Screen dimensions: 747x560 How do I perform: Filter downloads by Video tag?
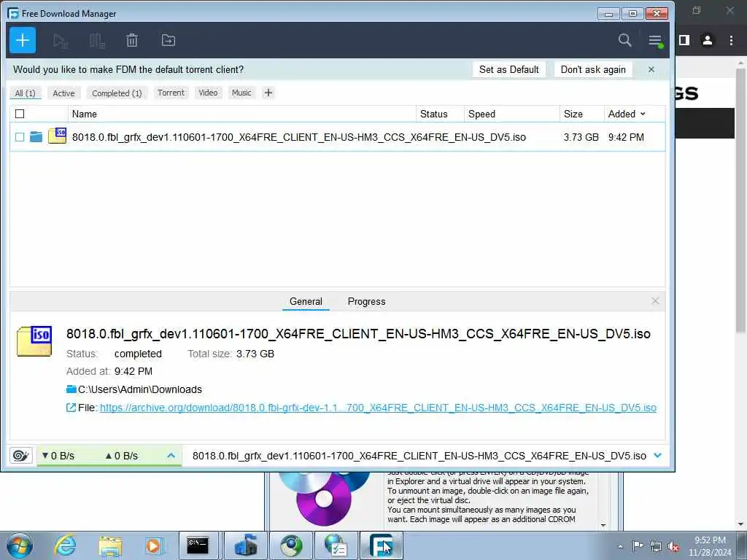coord(208,93)
